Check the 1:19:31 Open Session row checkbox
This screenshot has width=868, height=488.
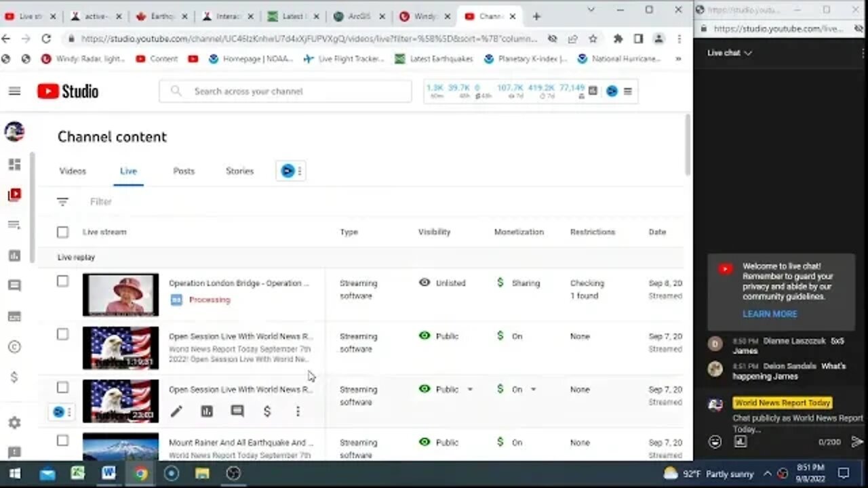click(x=62, y=334)
